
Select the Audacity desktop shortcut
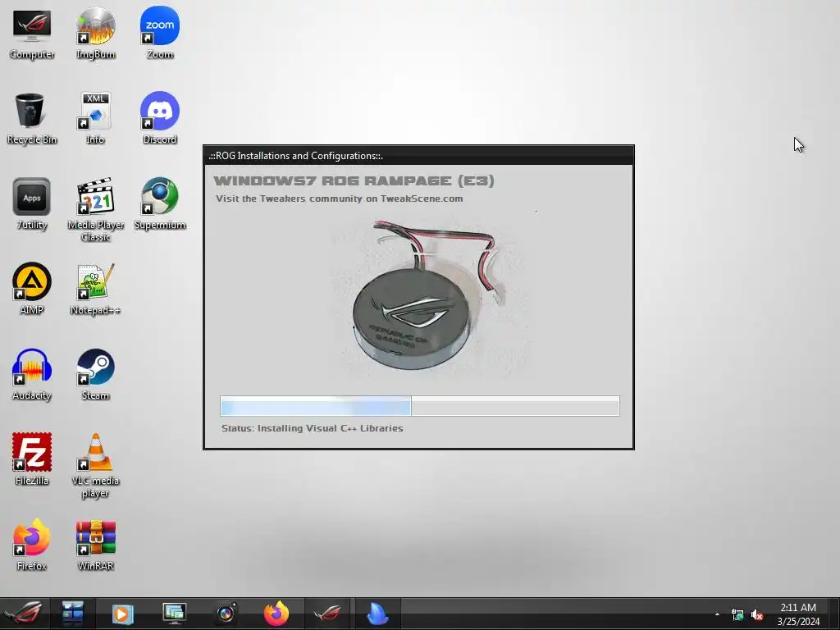32,374
